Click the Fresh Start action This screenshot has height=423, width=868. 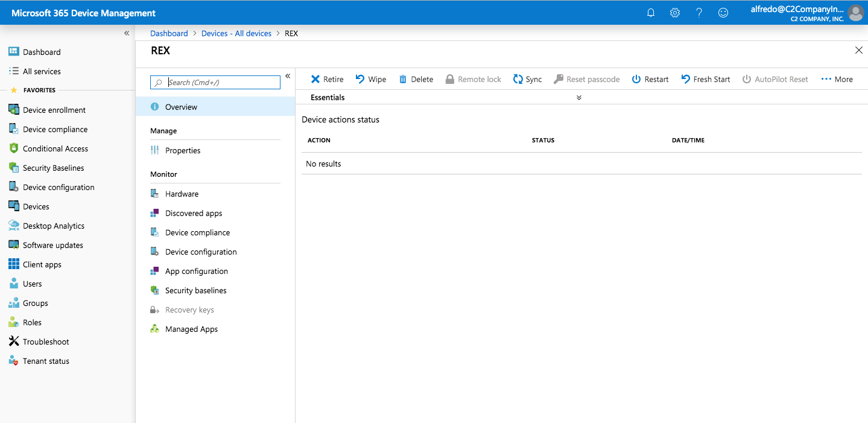pos(705,79)
